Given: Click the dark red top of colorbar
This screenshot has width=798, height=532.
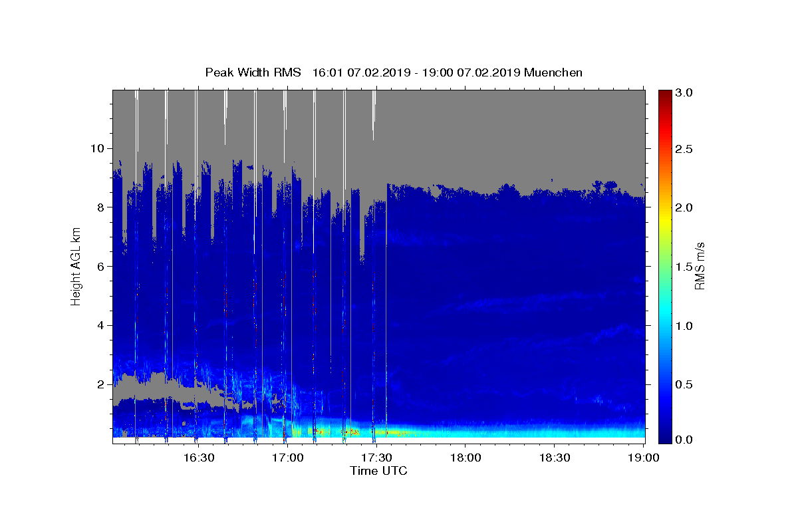Looking at the screenshot, I should [x=664, y=94].
